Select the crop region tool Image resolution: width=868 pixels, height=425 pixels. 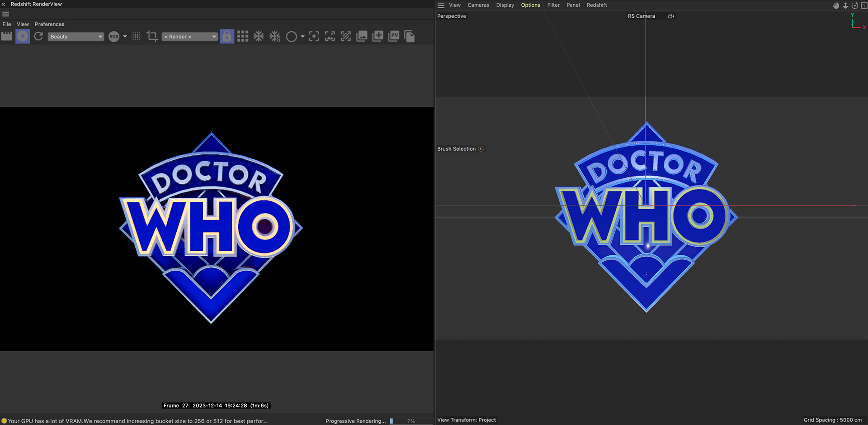pos(152,36)
